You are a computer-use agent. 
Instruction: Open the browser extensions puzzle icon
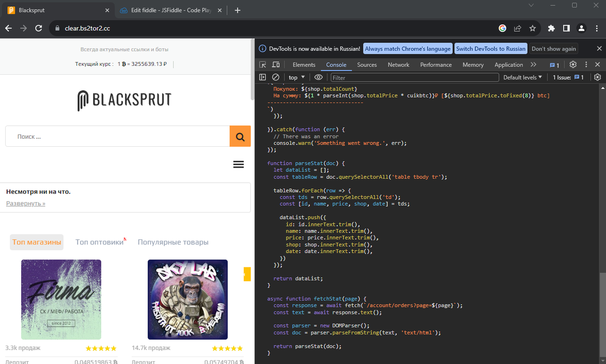(x=551, y=28)
